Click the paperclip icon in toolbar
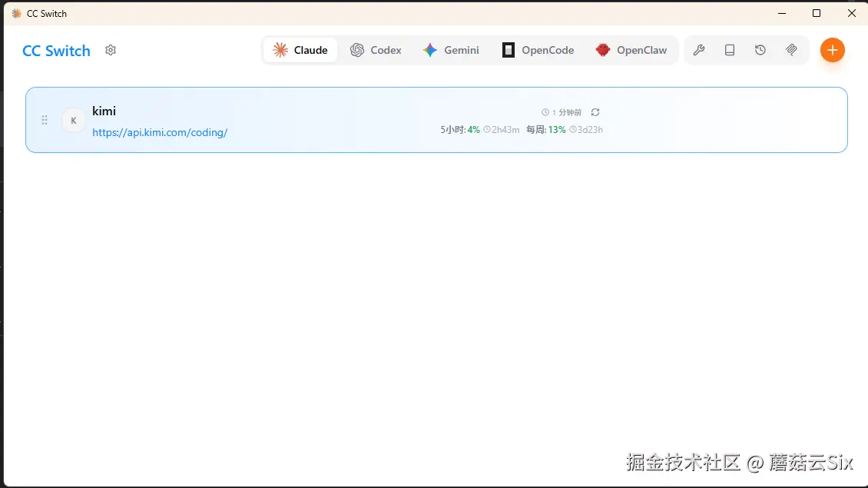868x488 pixels. 792,51
